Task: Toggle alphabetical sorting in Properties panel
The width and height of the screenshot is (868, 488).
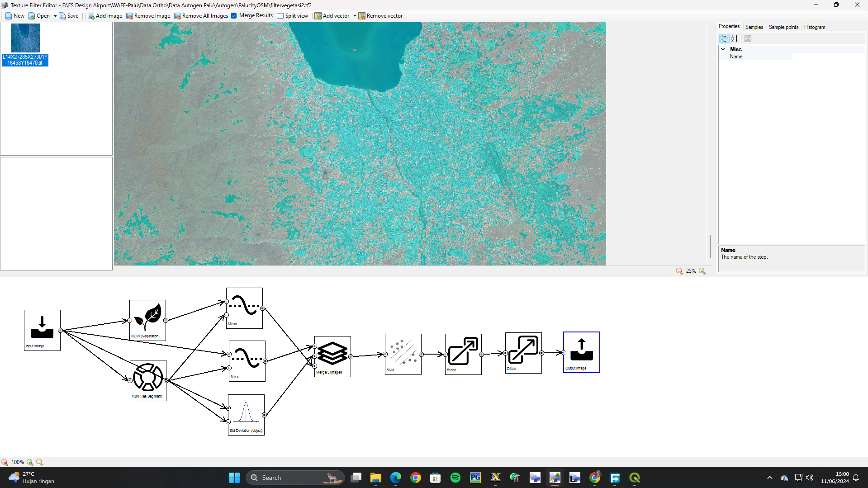Action: [734, 39]
